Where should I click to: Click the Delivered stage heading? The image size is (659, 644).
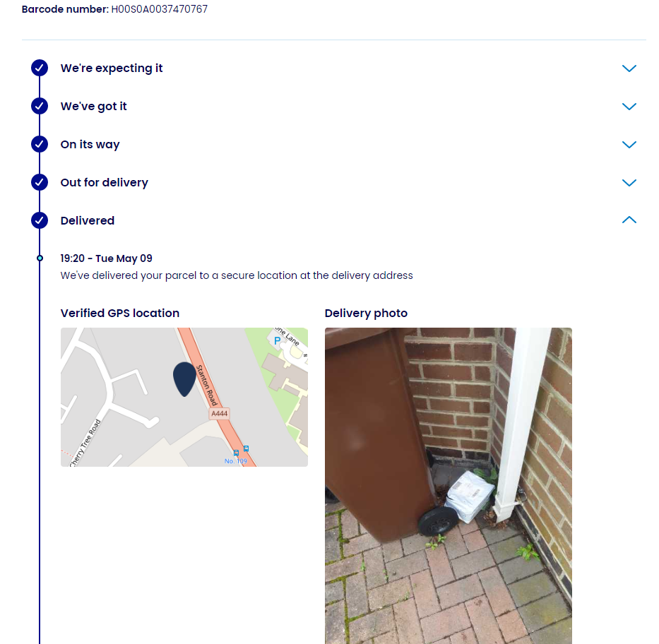click(88, 220)
